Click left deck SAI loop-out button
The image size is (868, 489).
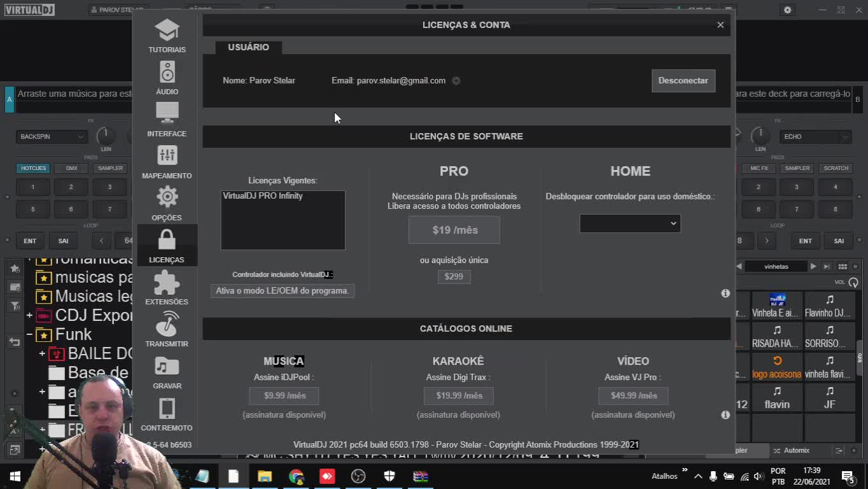pyautogui.click(x=63, y=241)
